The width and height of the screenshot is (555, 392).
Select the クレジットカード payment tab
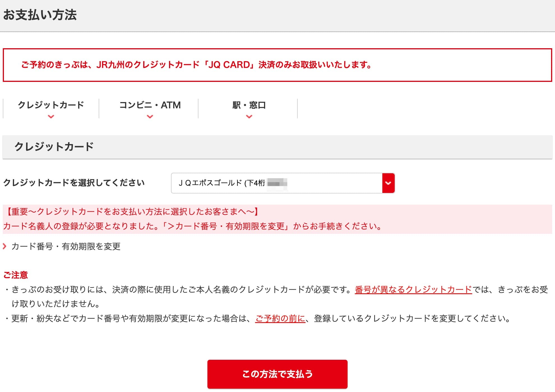click(x=51, y=108)
